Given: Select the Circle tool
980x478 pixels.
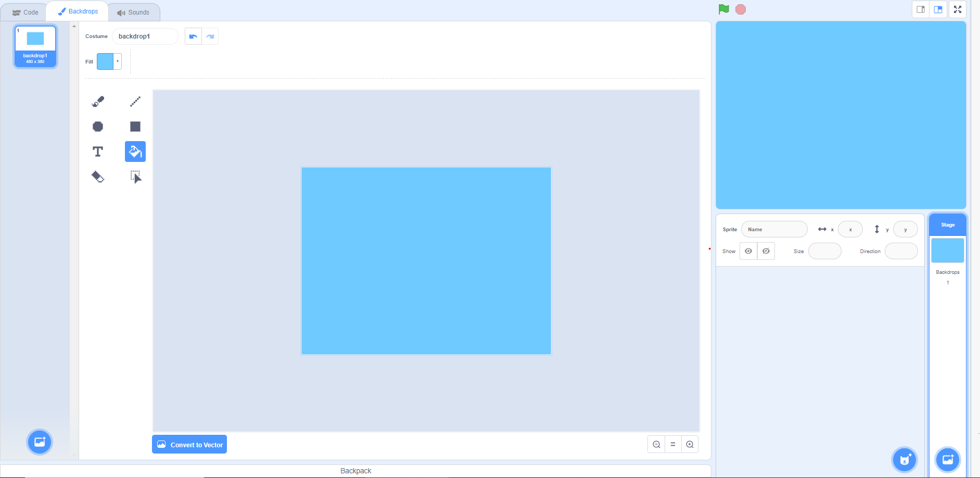Looking at the screenshot, I should (x=98, y=126).
